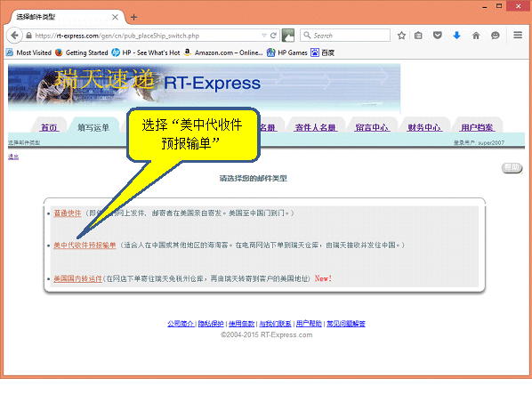Viewport: 532px width, 394px height.
Task: Open the downloads arrow icon
Action: click(x=456, y=36)
